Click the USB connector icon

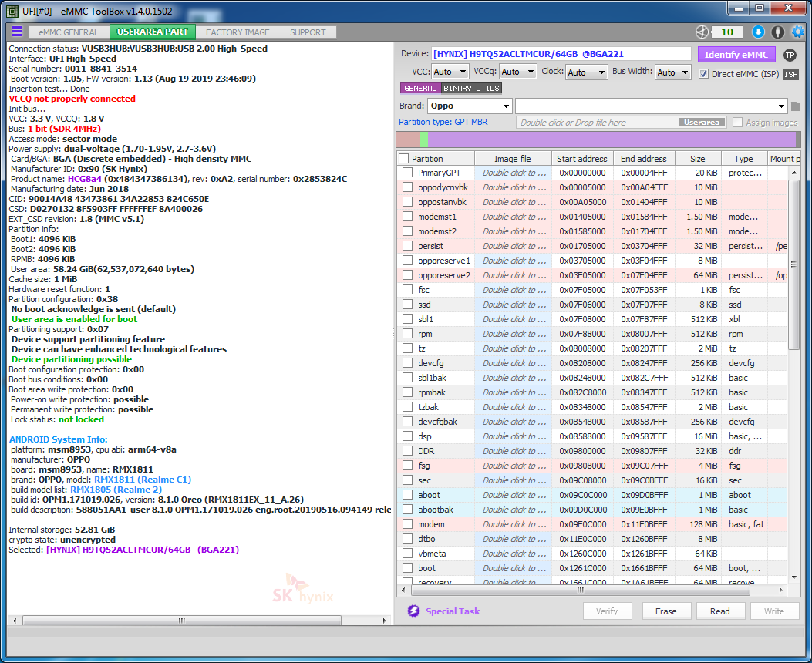(778, 32)
